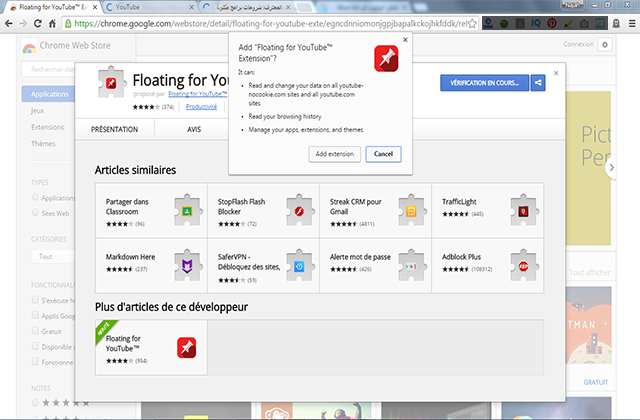
Task: Click the Floating for YouTube puzzle icon header
Action: click(x=111, y=82)
